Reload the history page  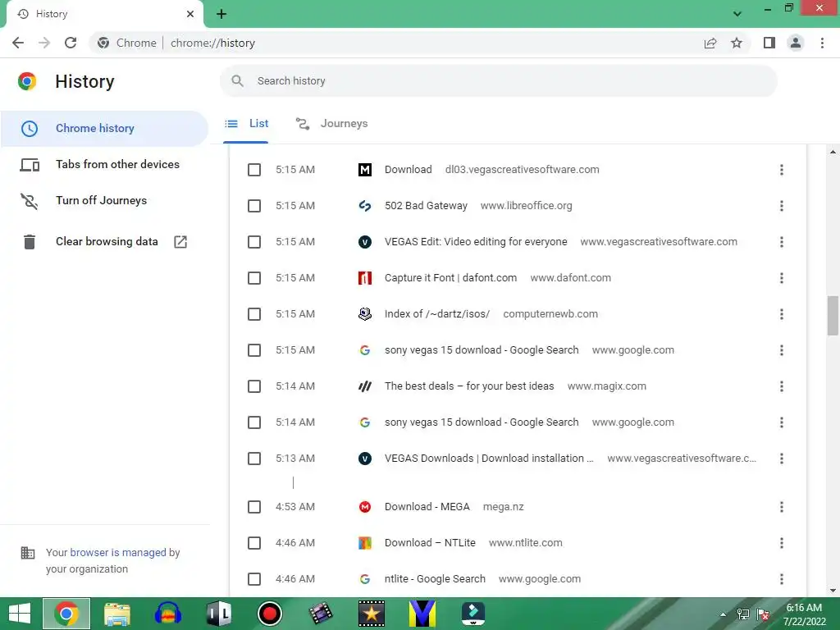click(x=71, y=43)
